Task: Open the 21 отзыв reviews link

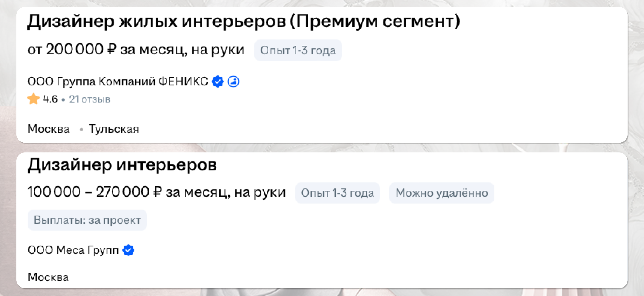Action: click(90, 99)
